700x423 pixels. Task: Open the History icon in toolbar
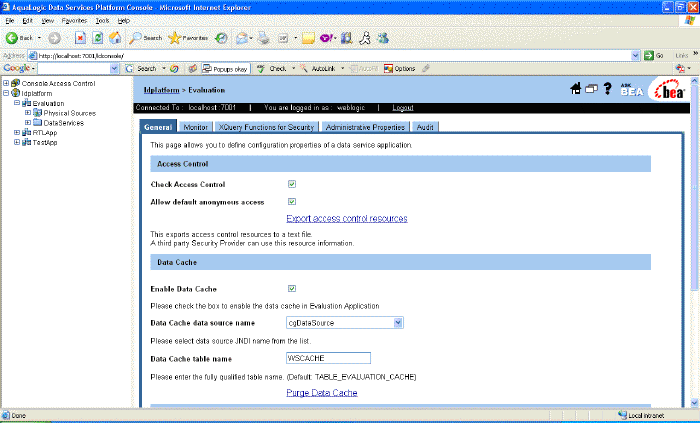[x=221, y=38]
